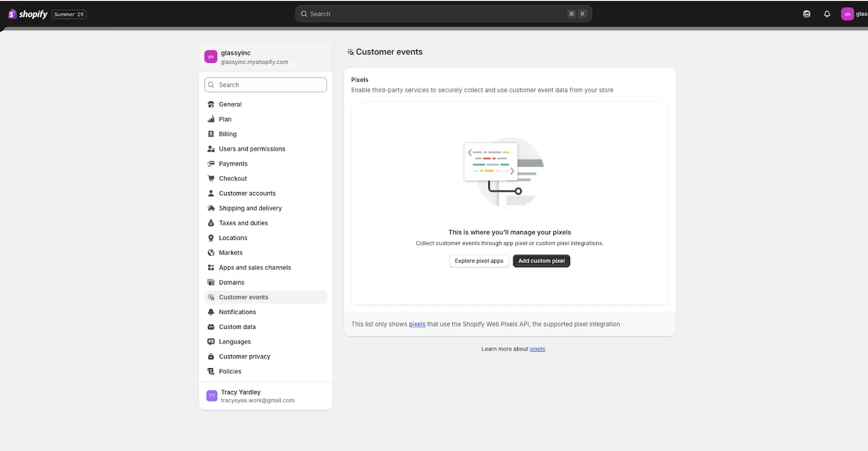Click the Custom data icon
The image size is (868, 451).
[x=211, y=327]
